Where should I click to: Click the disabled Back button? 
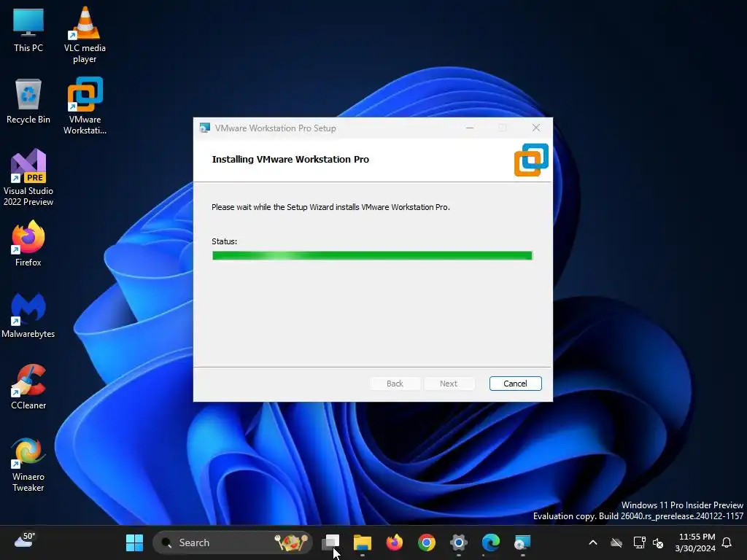pyautogui.click(x=395, y=384)
